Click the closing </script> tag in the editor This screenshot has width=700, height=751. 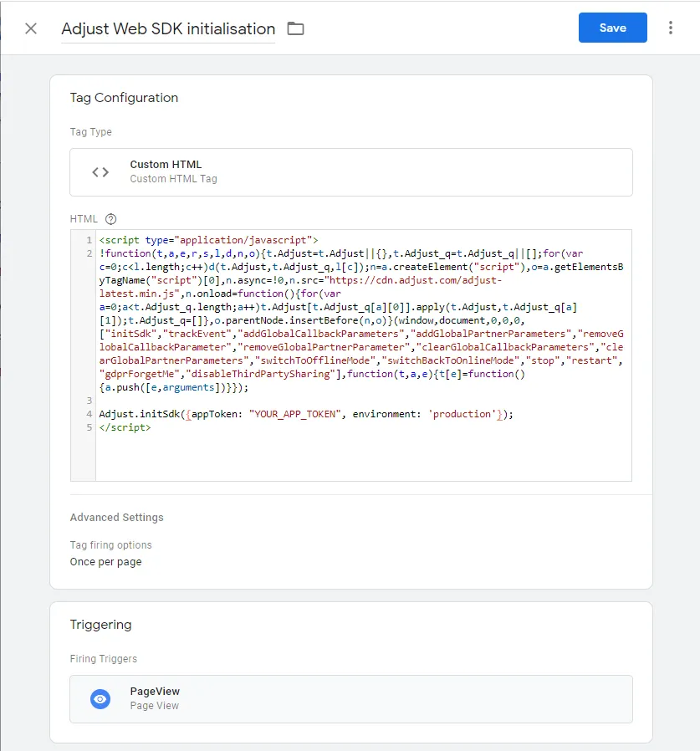(x=125, y=427)
